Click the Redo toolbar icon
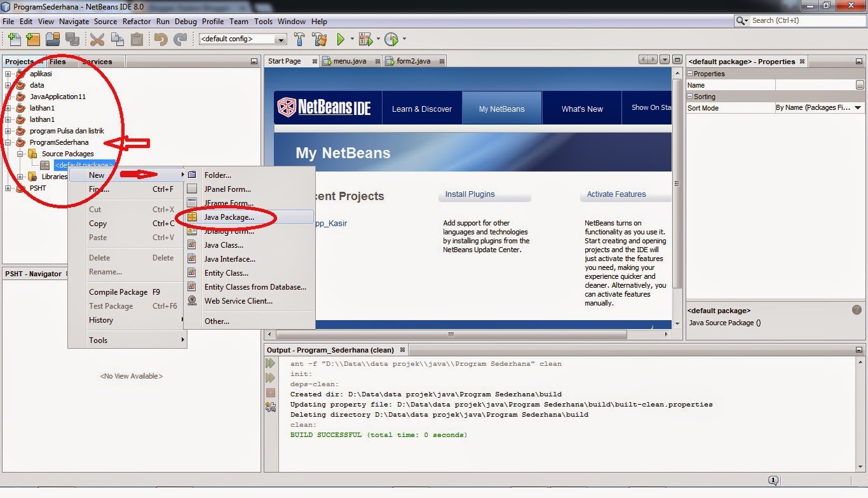Image resolution: width=868 pixels, height=498 pixels. coord(181,39)
